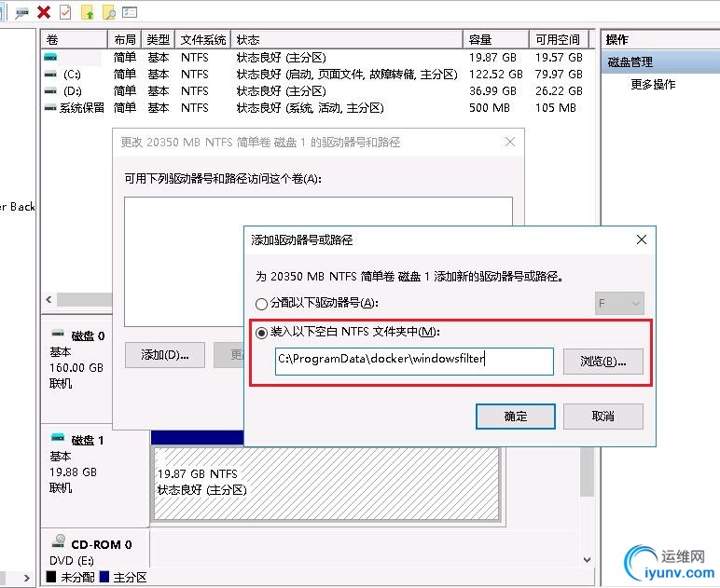The height and width of the screenshot is (588, 720).
Task: Click the 磁盘 0 disk icon
Action: tap(59, 334)
